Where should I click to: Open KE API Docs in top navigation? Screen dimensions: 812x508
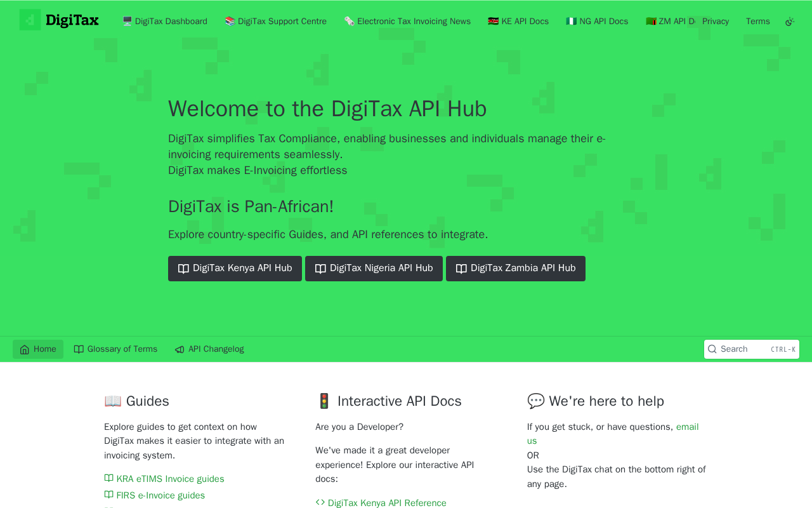coord(518,22)
